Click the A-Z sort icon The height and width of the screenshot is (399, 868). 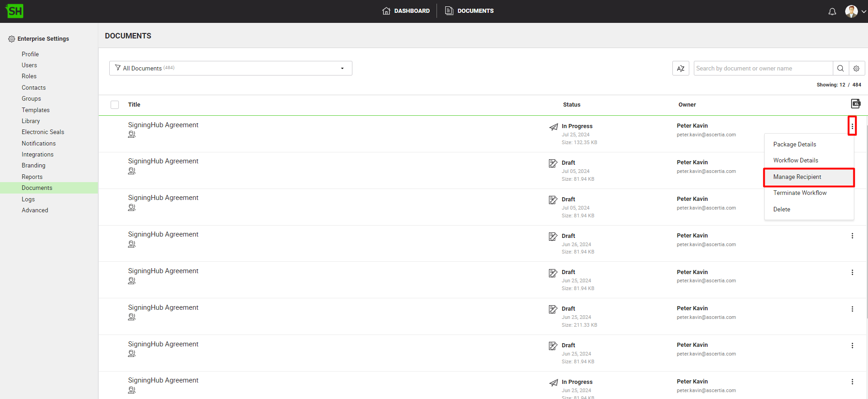pyautogui.click(x=680, y=69)
